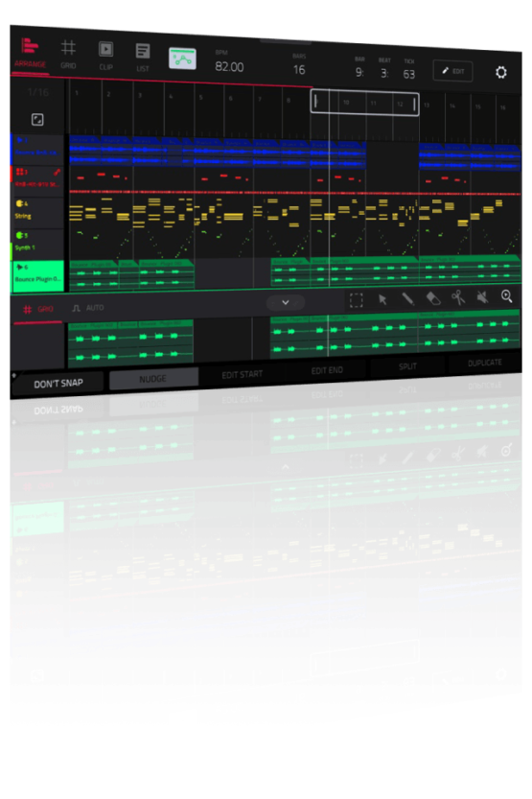
Task: Expand full-screen view square icon
Action: (37, 119)
